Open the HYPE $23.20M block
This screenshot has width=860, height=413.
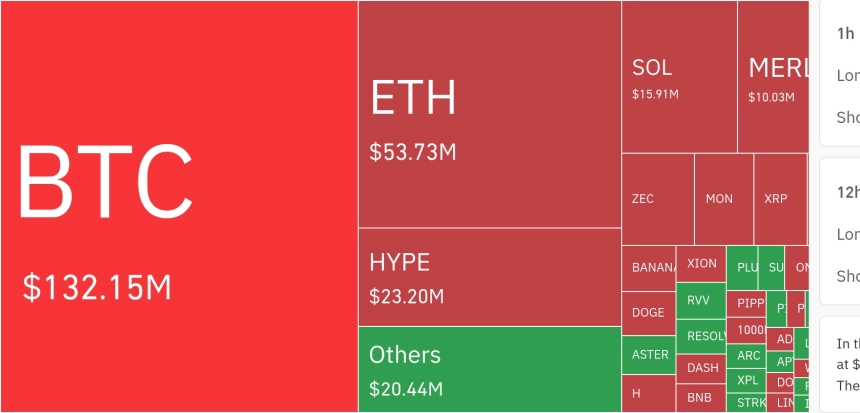pyautogui.click(x=489, y=277)
